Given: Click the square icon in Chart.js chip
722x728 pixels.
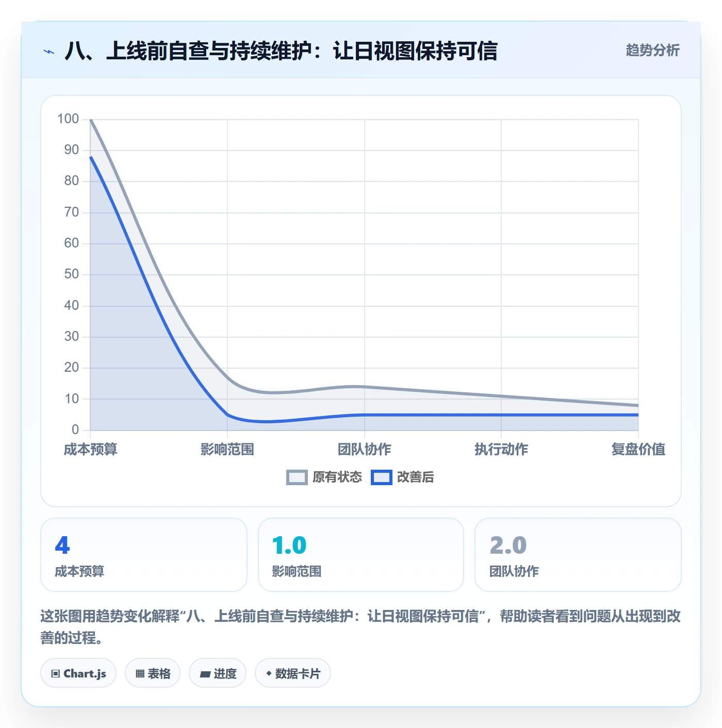Looking at the screenshot, I should (x=56, y=674).
